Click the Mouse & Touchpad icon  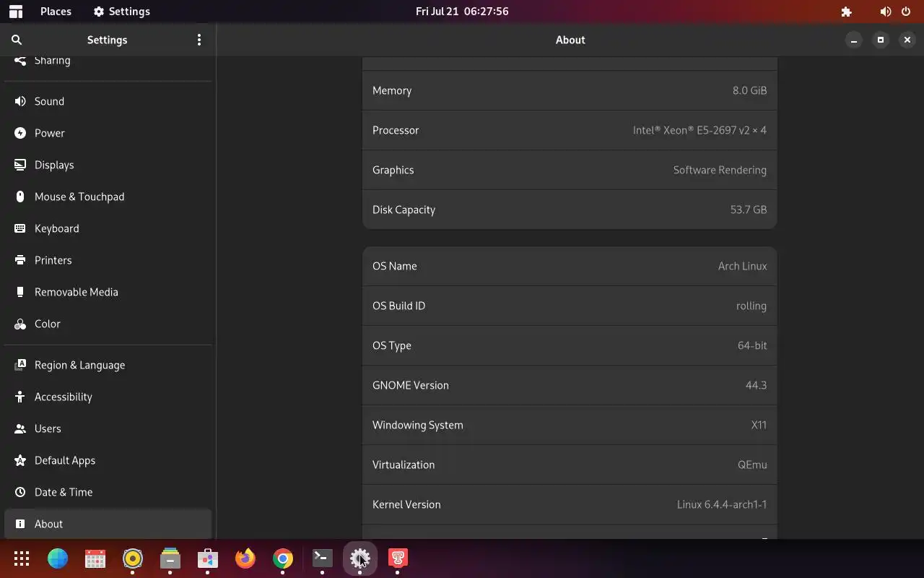(x=20, y=197)
